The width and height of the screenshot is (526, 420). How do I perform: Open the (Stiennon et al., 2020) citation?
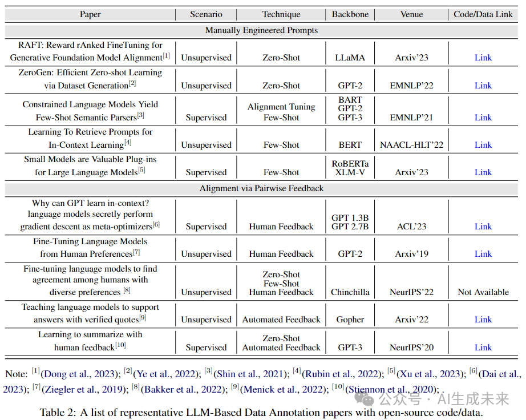[392, 389]
